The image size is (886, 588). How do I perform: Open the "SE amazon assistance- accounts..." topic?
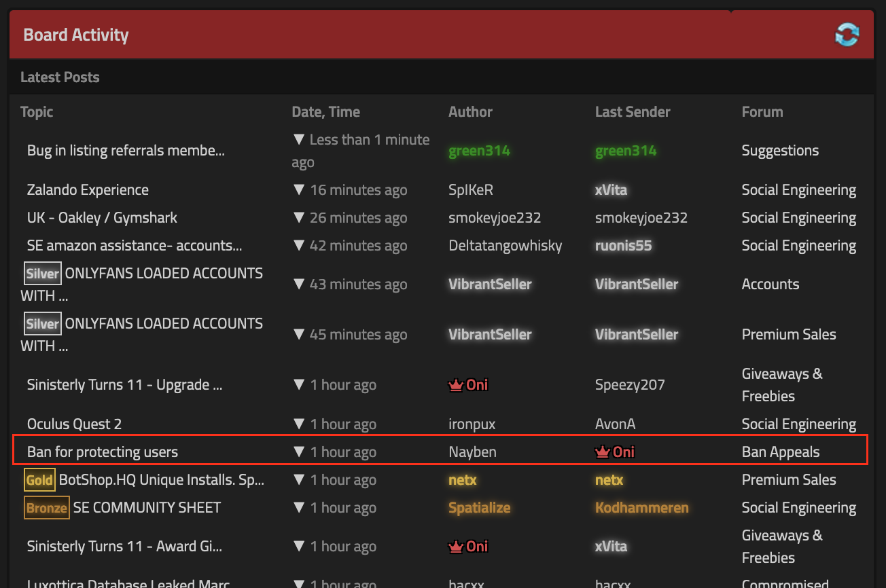(x=135, y=246)
